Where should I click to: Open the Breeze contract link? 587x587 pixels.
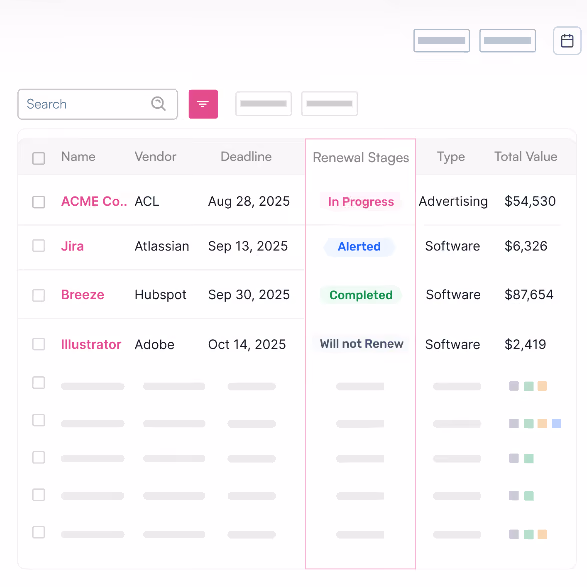83,295
